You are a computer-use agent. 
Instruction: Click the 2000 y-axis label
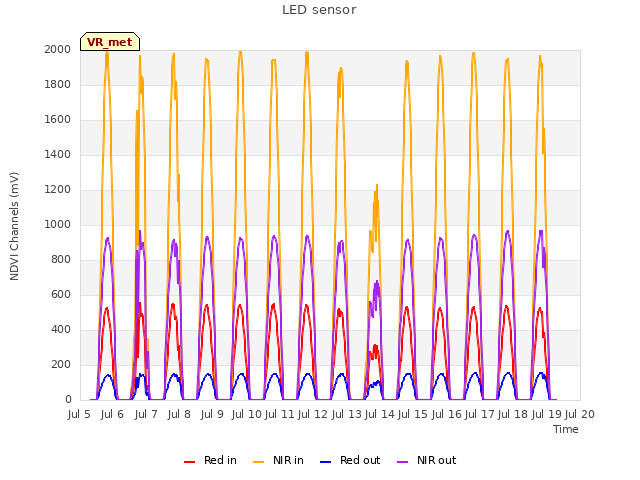[x=58, y=49]
